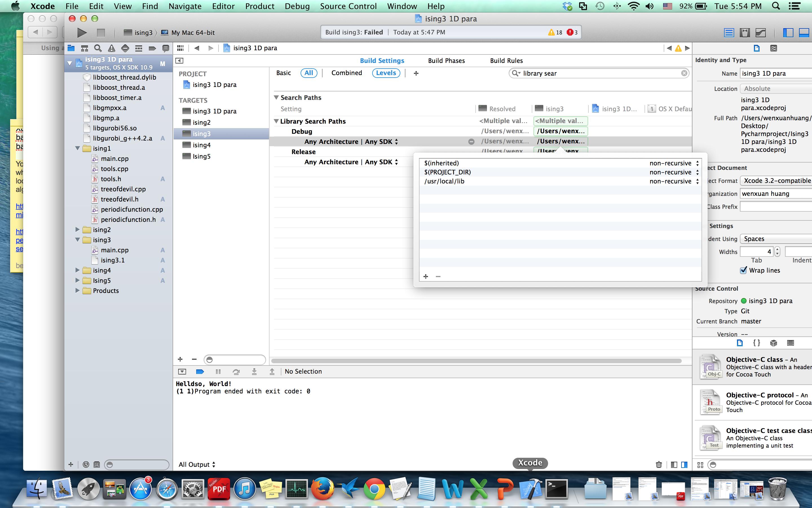
Task: Click the Organization text field
Action: (776, 194)
